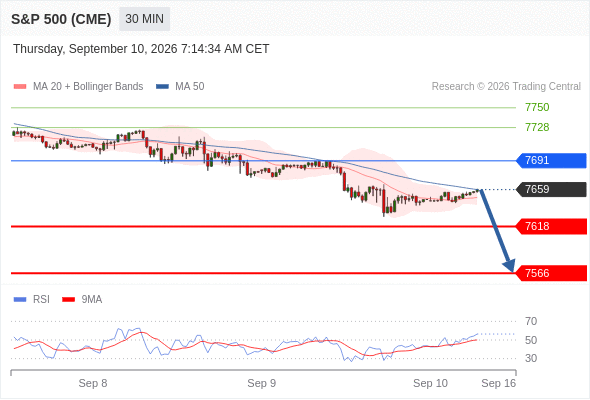Click the Sep 10 date axis label
Screen dimensions: 590x400
tap(430, 383)
